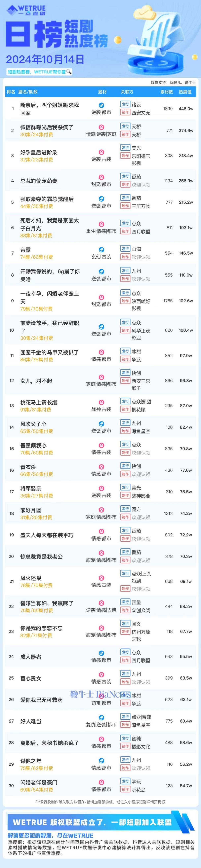
Task: Click the male icon for 风吹父子心
Action: coord(101,424)
